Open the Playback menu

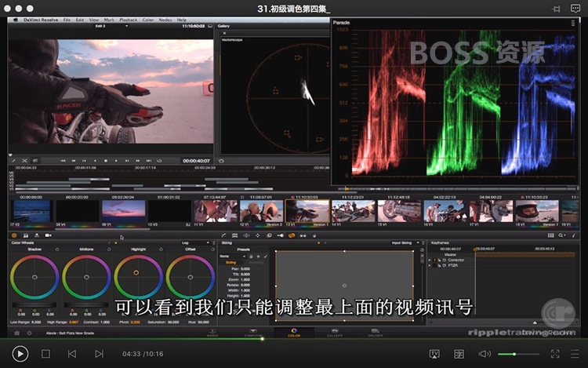(x=129, y=20)
